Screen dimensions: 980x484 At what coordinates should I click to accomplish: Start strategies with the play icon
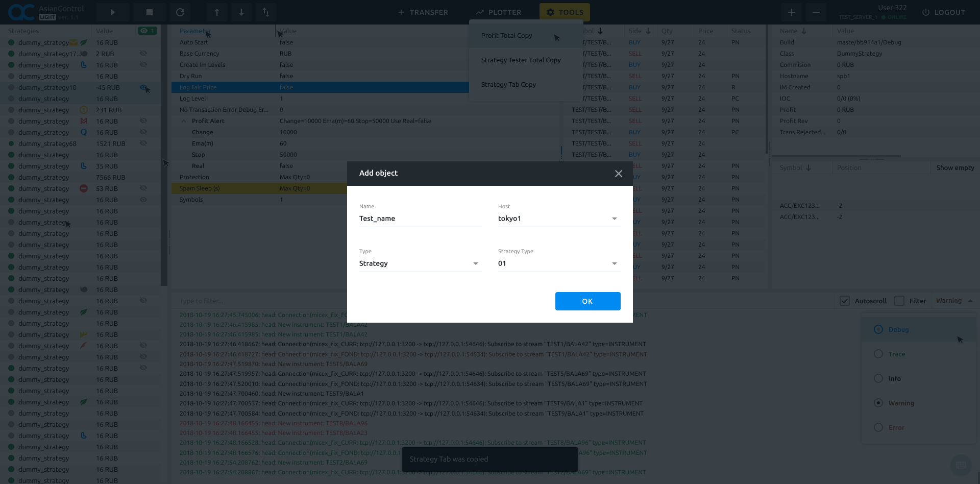tap(112, 12)
